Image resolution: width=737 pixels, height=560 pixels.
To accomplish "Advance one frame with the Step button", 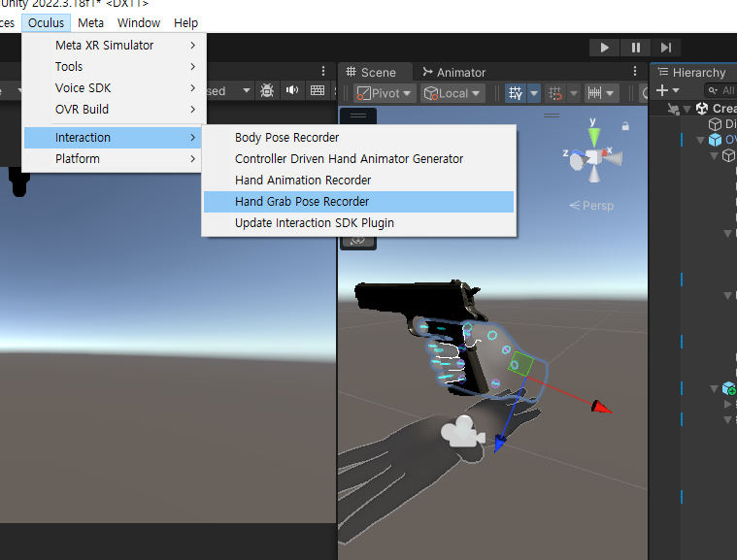I will point(666,48).
